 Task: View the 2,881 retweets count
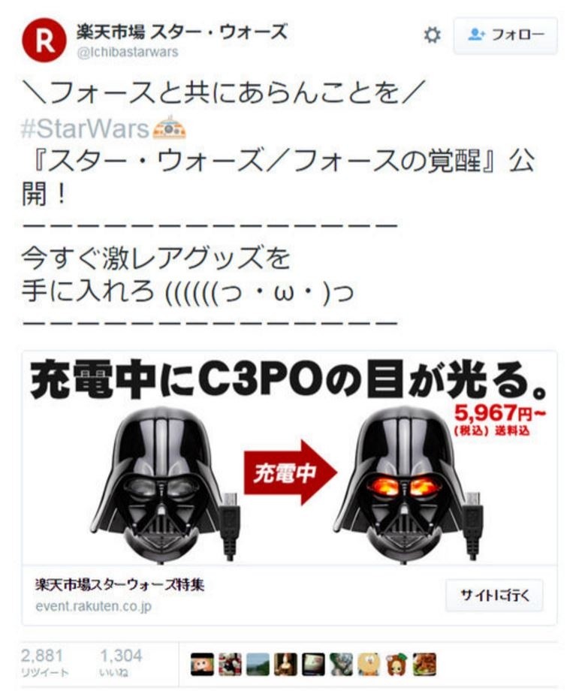click(x=44, y=662)
